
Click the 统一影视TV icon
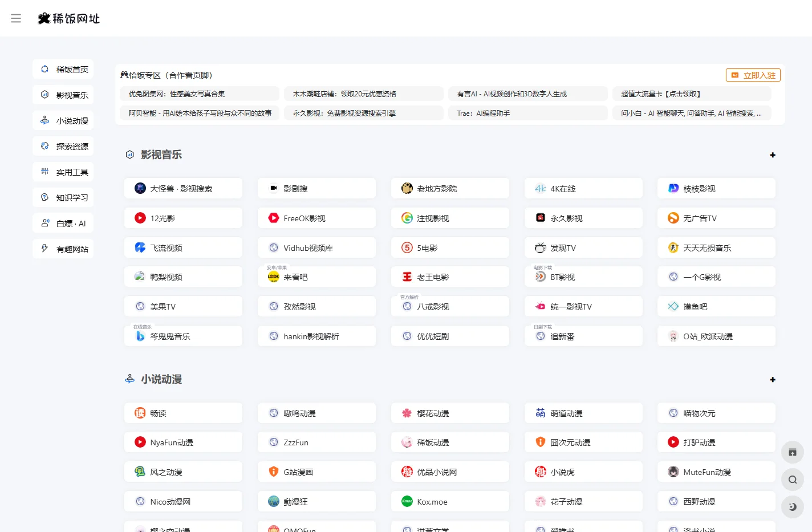point(541,306)
